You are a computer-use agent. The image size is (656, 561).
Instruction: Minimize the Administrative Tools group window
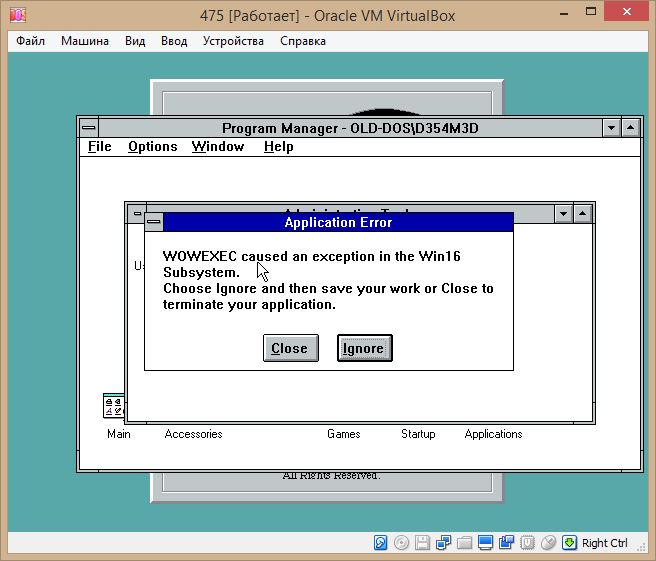(x=564, y=214)
